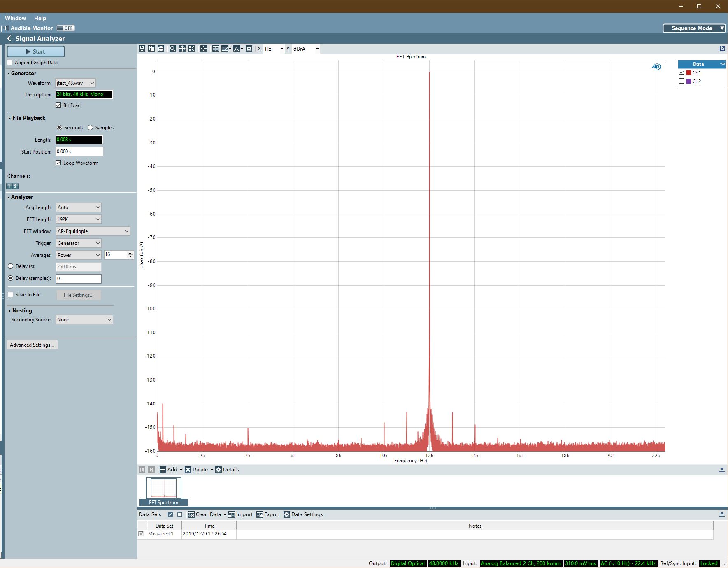The image size is (728, 568).
Task: Select Seconds radio button
Action: click(60, 128)
